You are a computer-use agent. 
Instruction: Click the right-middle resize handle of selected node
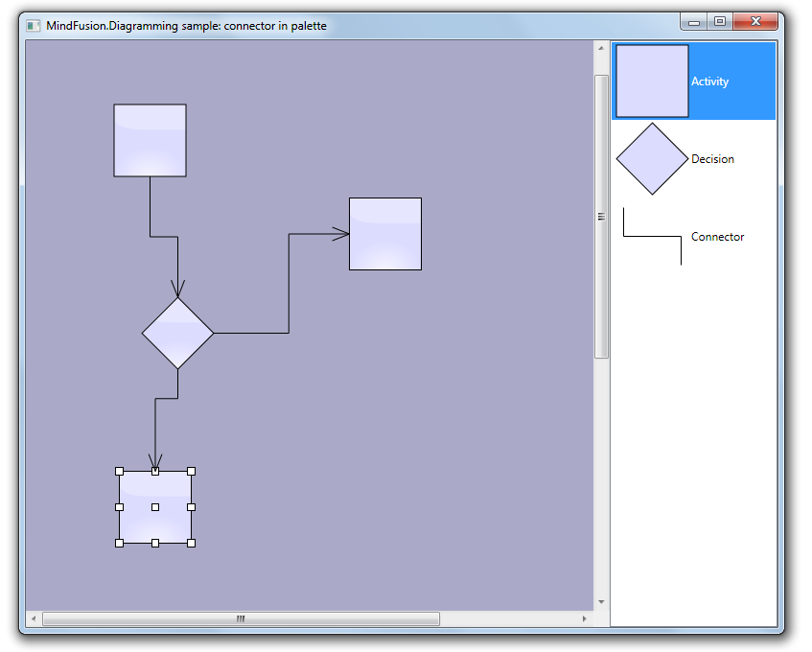191,506
